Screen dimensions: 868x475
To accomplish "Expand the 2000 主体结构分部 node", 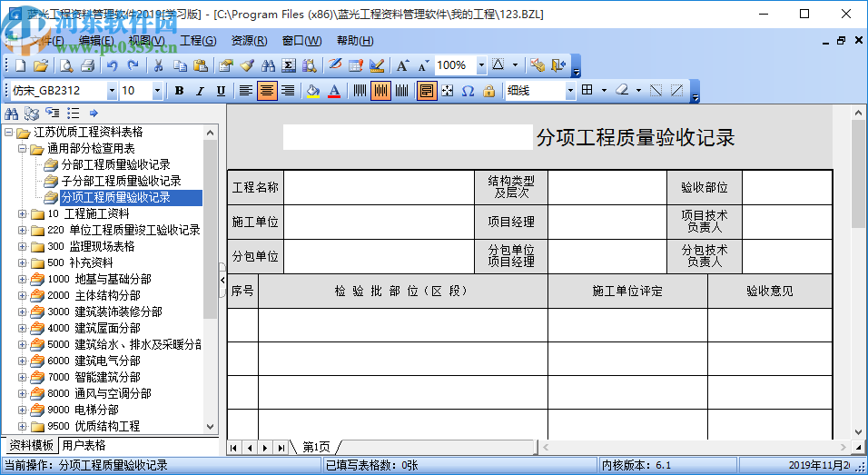I will [22, 295].
